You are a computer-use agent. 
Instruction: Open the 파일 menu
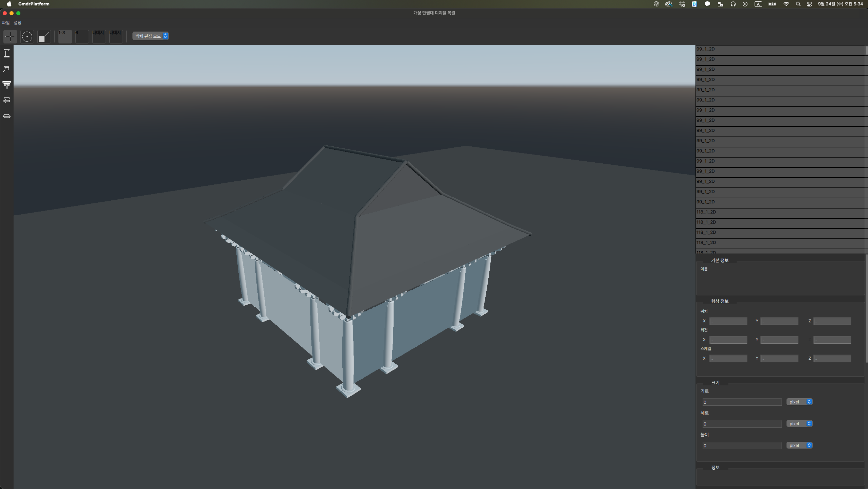pos(6,23)
